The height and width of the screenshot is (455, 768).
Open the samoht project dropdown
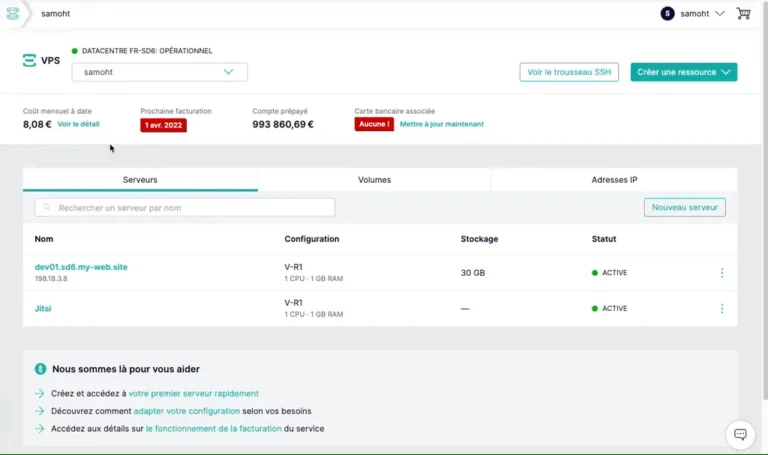pos(160,72)
